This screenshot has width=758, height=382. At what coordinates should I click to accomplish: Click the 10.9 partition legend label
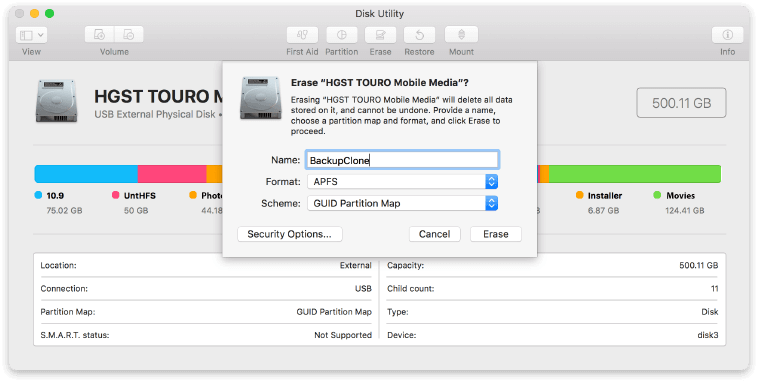pos(55,196)
